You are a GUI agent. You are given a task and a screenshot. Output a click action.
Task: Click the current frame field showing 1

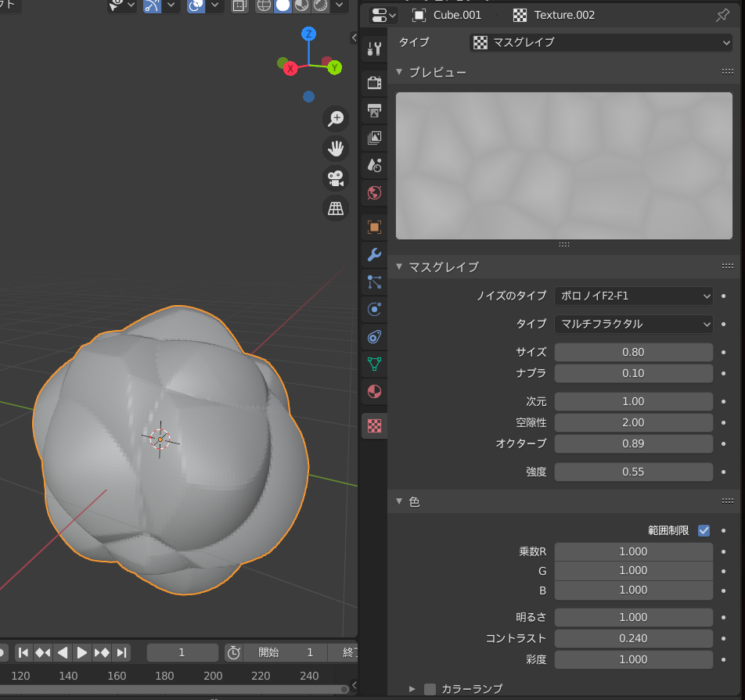(182, 652)
